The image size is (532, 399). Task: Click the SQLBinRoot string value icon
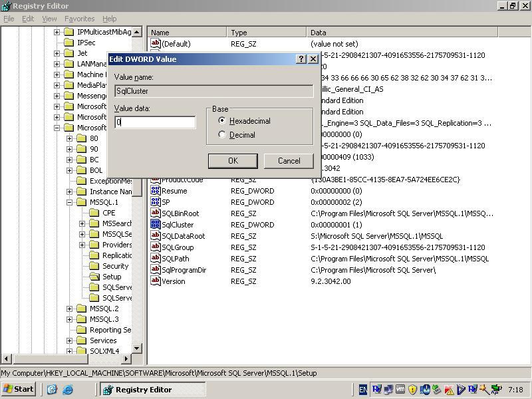[156, 213]
